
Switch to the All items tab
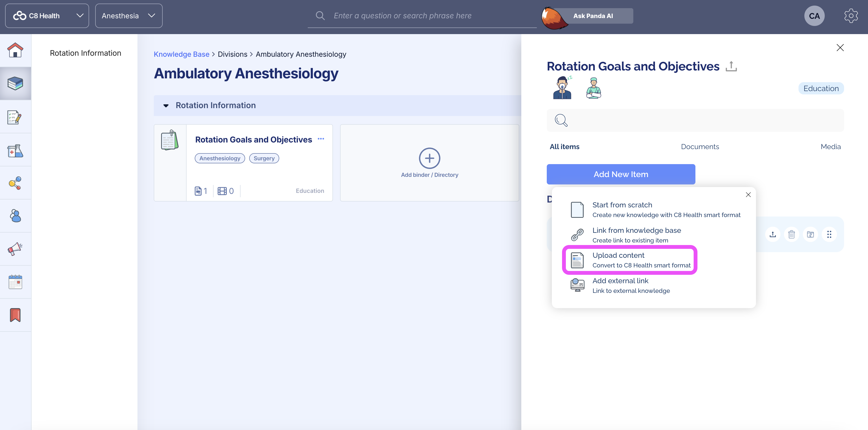pos(564,147)
